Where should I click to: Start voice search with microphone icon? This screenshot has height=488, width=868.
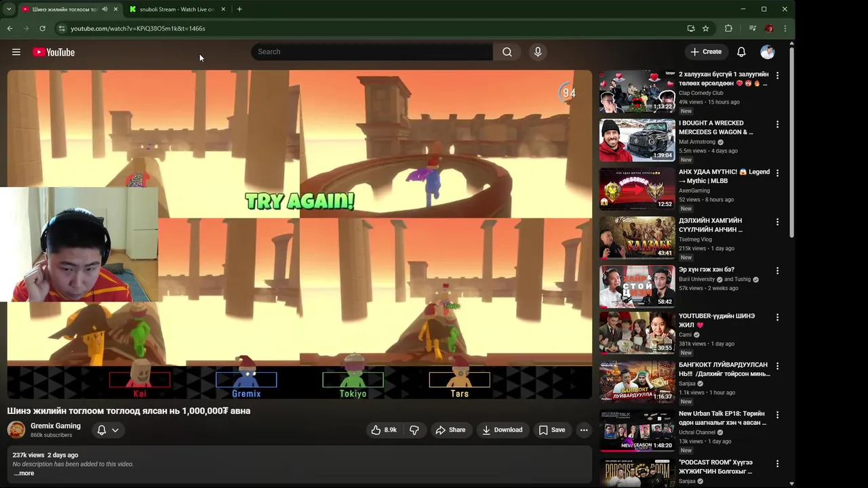538,52
